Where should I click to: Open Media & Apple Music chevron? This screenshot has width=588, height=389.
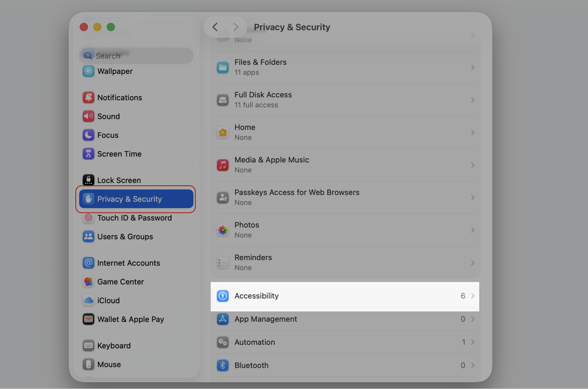(473, 165)
